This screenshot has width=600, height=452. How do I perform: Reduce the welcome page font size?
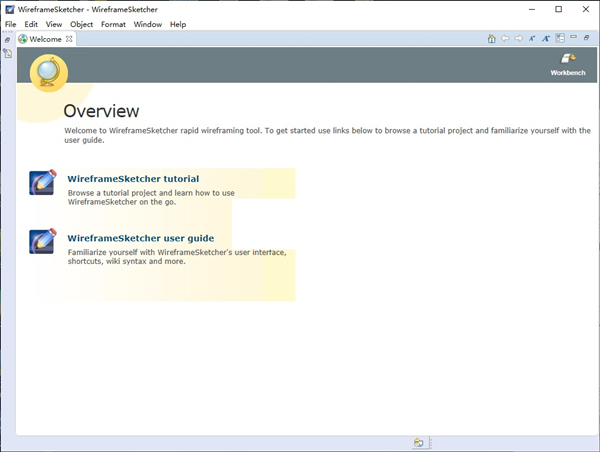pos(532,38)
